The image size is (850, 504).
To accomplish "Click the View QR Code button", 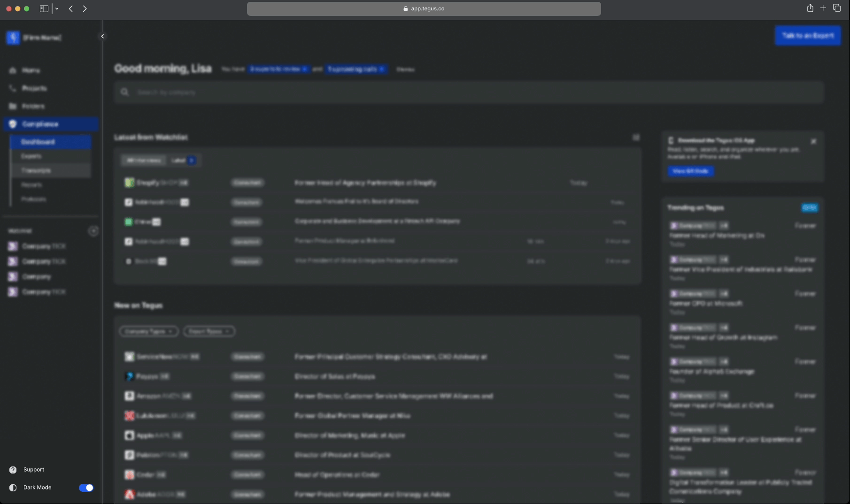I will point(690,171).
